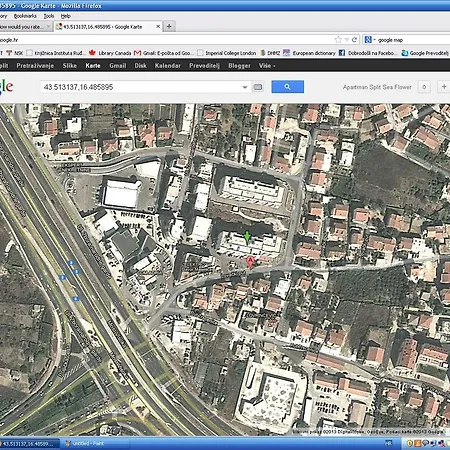Open the Bookmarks menu
The height and width of the screenshot is (450, 450).
coord(25,16)
